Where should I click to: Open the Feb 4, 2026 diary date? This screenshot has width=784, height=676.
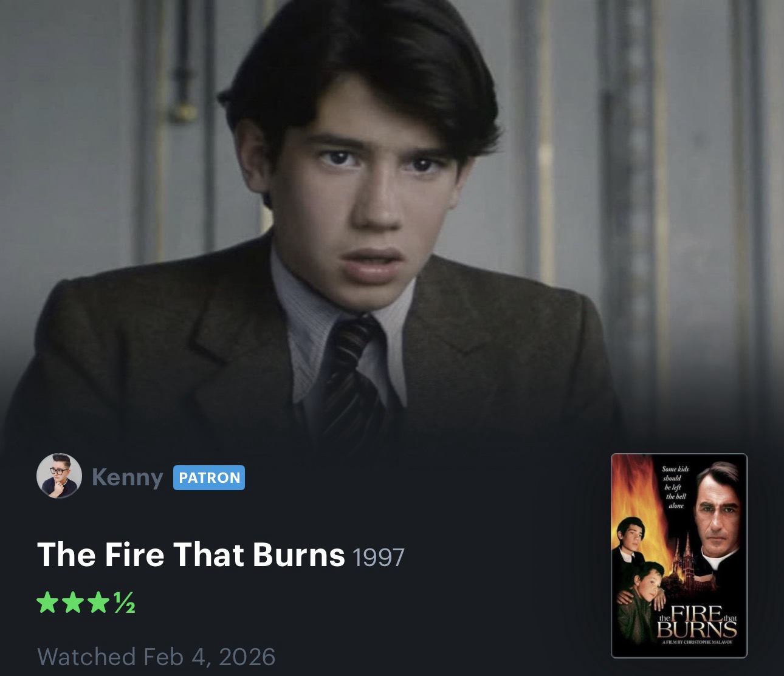tap(210, 657)
